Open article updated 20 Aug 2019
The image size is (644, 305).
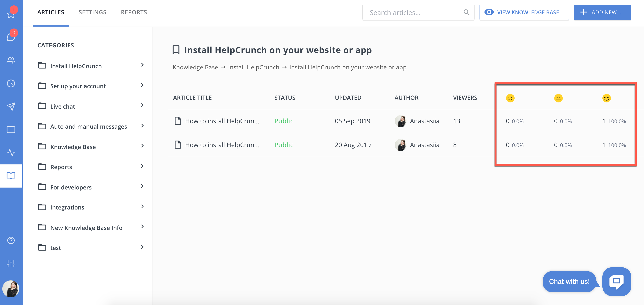222,145
